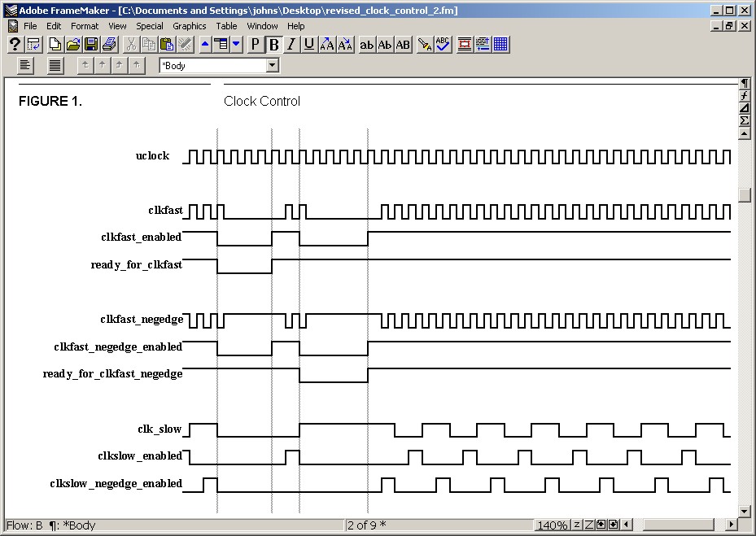Open the Paragraph Catalog with ¶ icon
Image resolution: width=756 pixels, height=536 pixels.
[745, 84]
